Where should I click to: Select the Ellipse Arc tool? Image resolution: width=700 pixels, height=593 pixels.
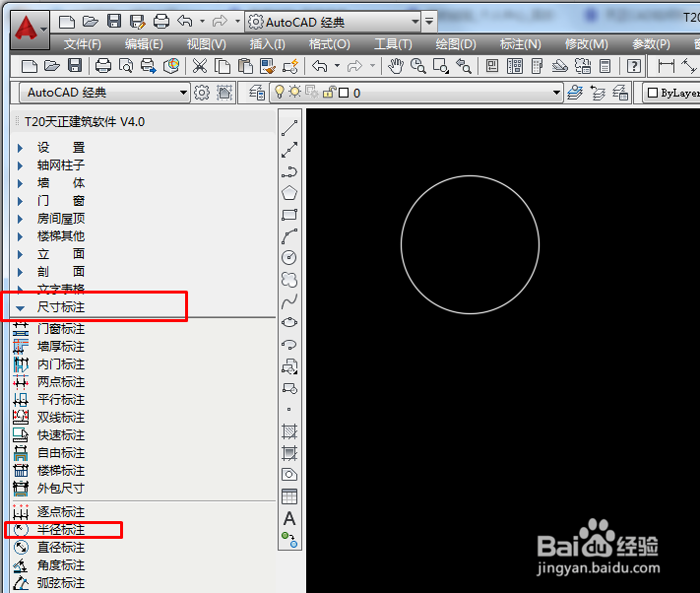pos(289,345)
